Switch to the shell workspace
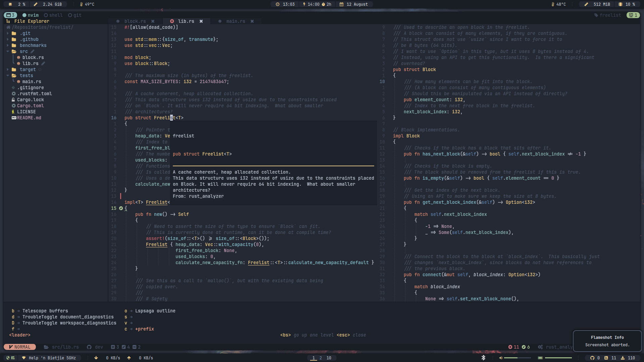Image resolution: width=644 pixels, height=362 pixels. pyautogui.click(x=53, y=15)
